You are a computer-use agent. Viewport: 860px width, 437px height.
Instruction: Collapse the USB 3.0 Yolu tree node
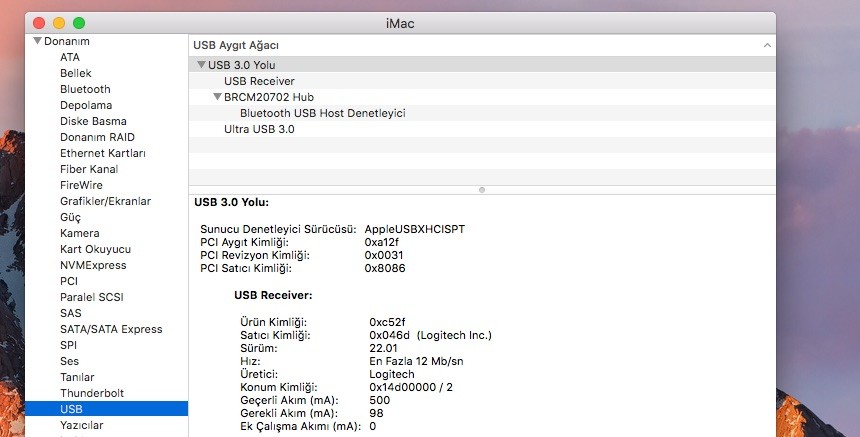pyautogui.click(x=201, y=65)
